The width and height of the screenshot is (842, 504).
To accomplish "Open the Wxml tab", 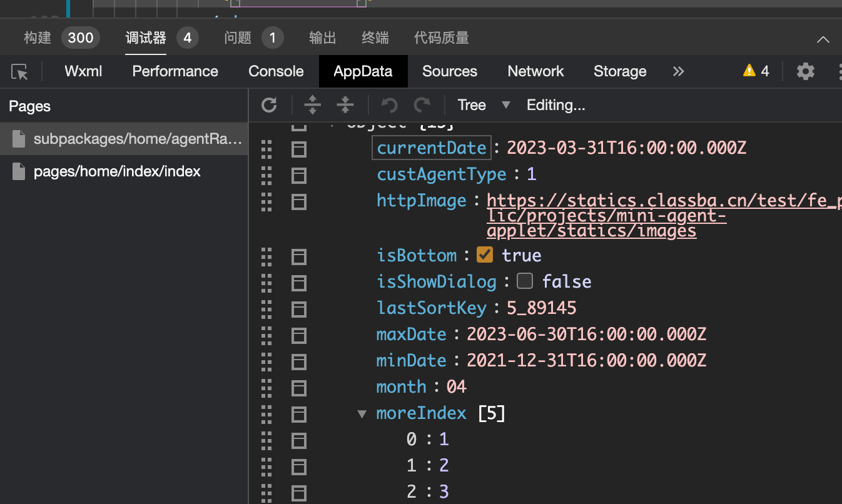I will [83, 71].
